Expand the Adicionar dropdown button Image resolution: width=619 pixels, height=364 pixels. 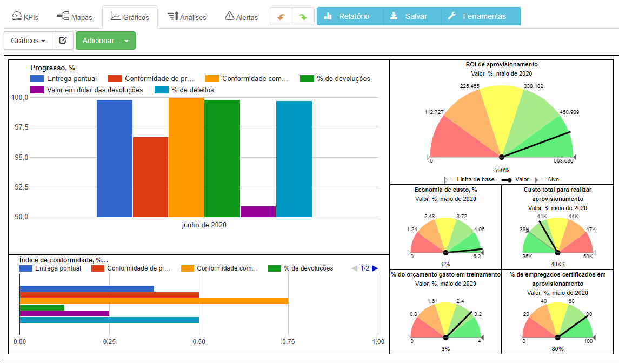click(x=105, y=41)
